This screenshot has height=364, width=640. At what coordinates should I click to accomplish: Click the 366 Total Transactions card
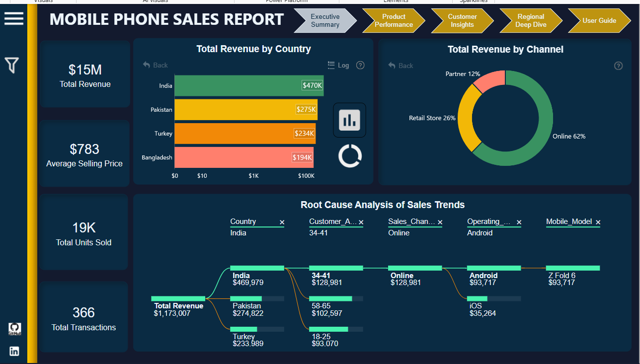84,317
